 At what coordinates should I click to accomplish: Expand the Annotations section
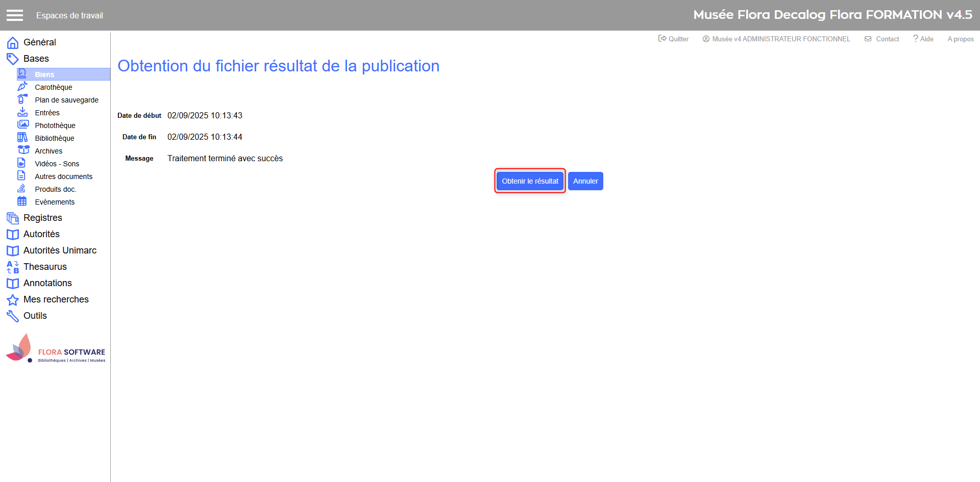point(47,283)
